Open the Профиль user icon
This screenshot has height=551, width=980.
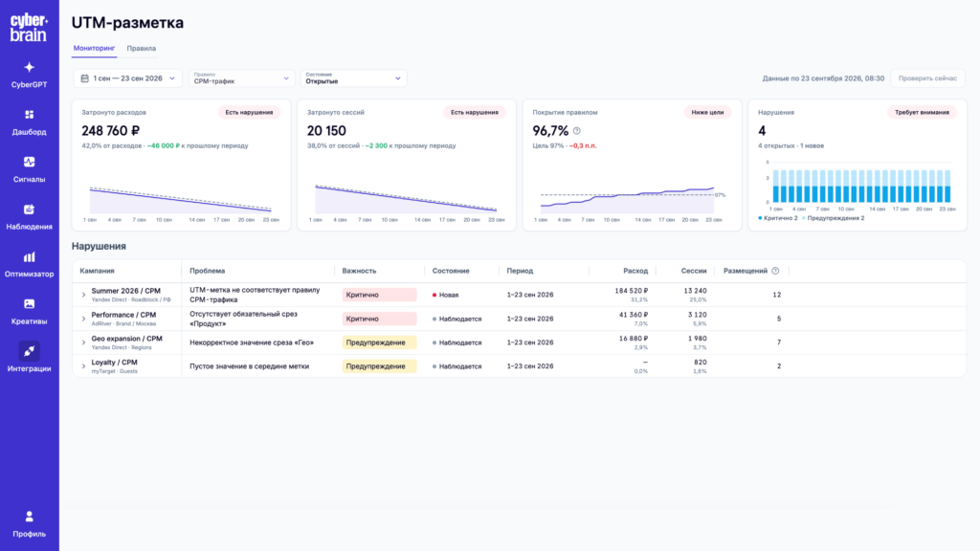tap(30, 517)
